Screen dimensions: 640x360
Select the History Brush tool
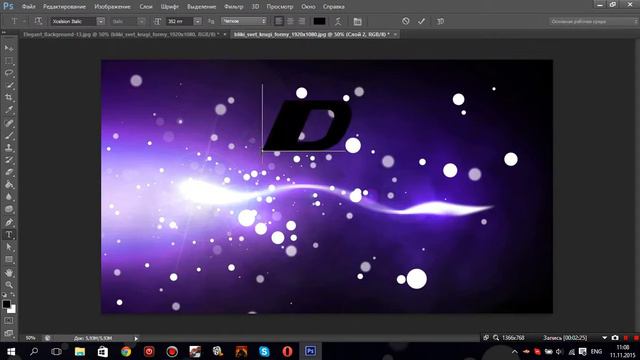[9, 160]
